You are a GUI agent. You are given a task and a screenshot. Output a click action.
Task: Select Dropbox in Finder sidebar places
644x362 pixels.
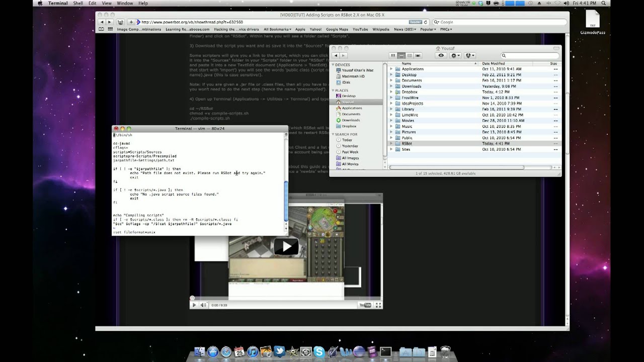(x=349, y=126)
